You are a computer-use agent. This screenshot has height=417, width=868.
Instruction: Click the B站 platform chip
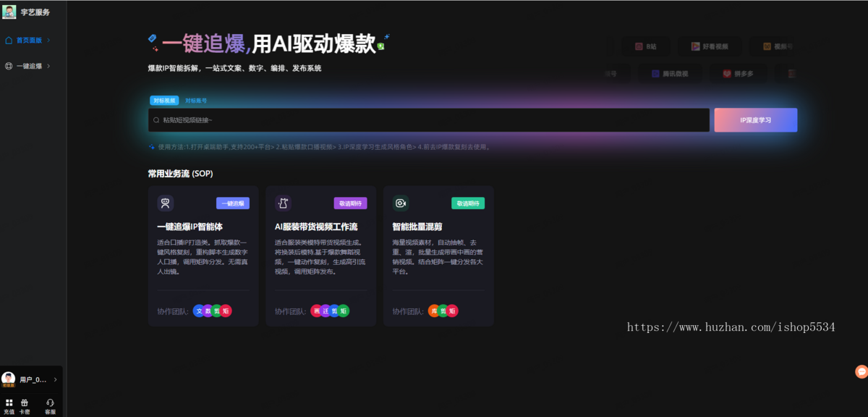[646, 46]
